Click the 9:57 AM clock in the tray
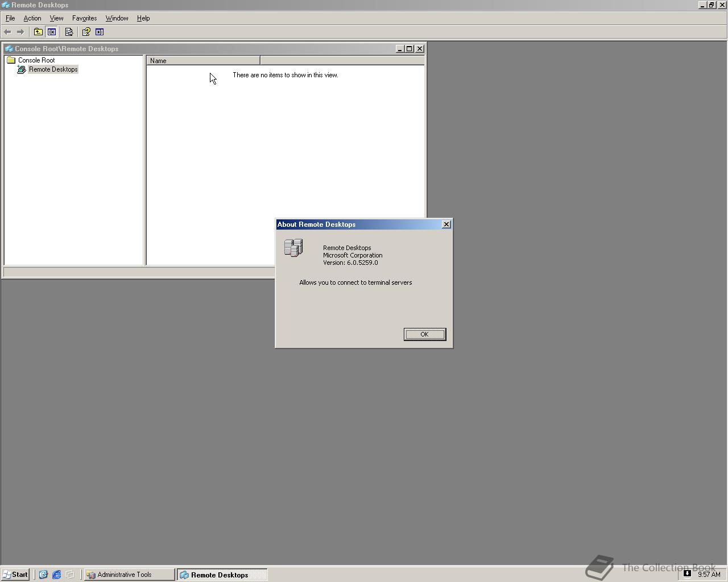This screenshot has height=582, width=728. 709,575
